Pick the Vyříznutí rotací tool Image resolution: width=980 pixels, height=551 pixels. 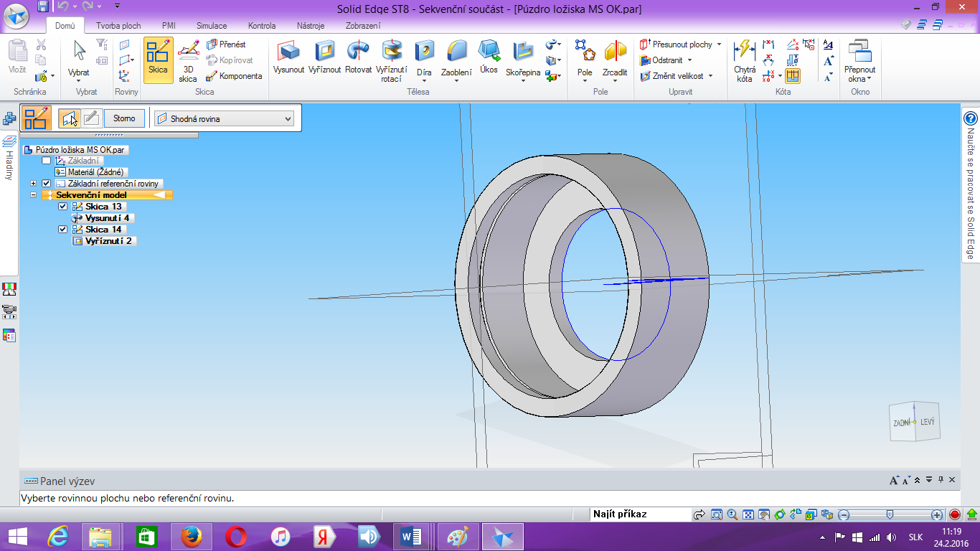click(x=391, y=61)
